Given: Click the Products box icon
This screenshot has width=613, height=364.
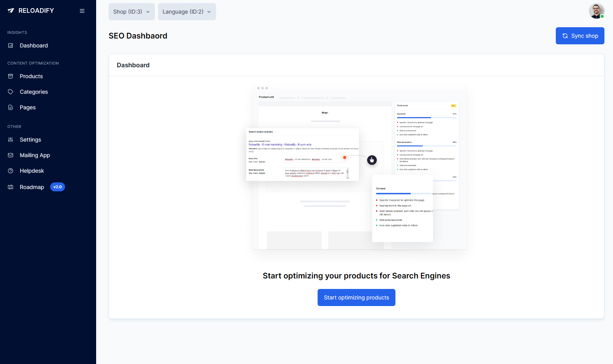Looking at the screenshot, I should 11,76.
